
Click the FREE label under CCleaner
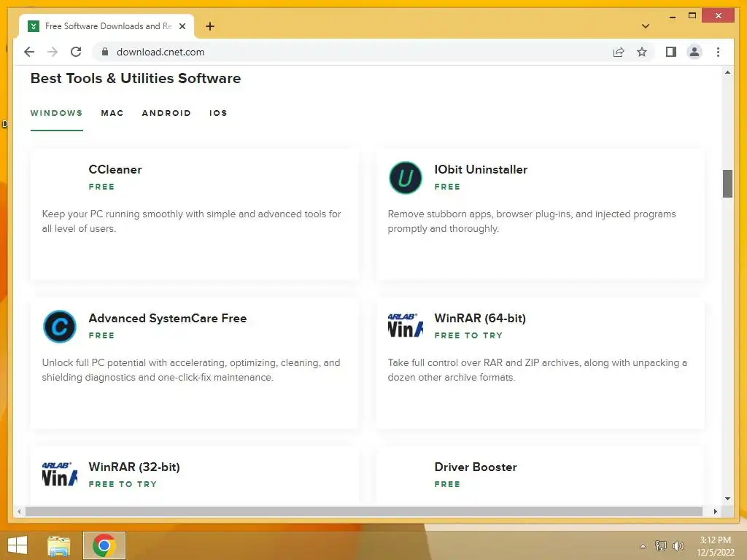101,187
